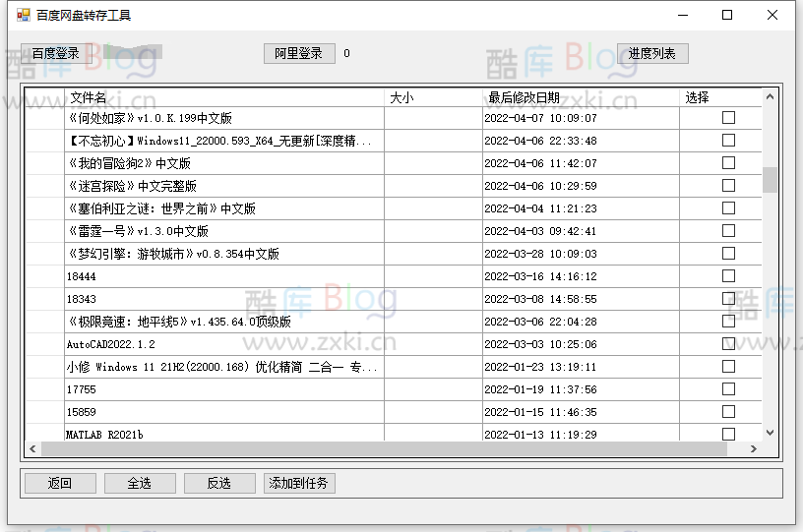The image size is (803, 532).
Task: Click horizontal scrollbar right arrow
Action: point(754,448)
